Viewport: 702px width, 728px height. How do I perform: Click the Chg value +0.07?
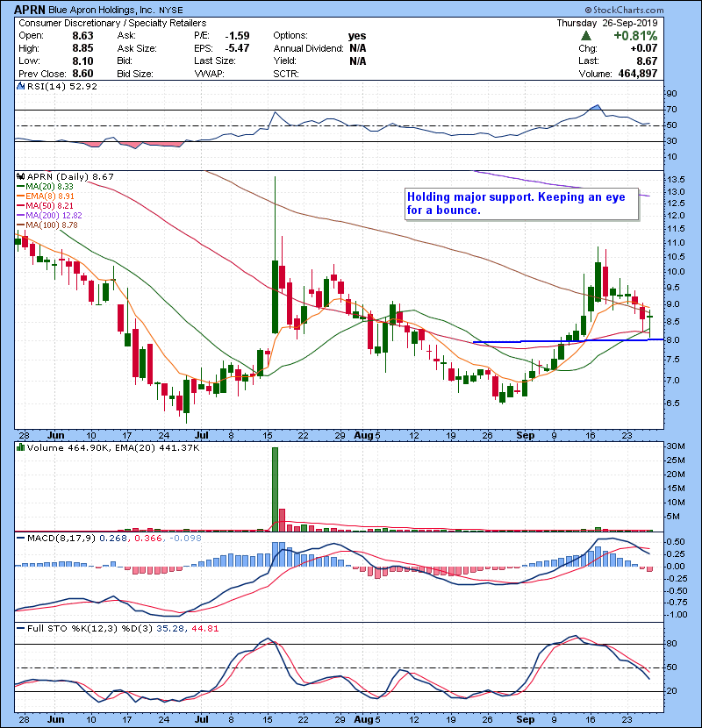(x=644, y=48)
